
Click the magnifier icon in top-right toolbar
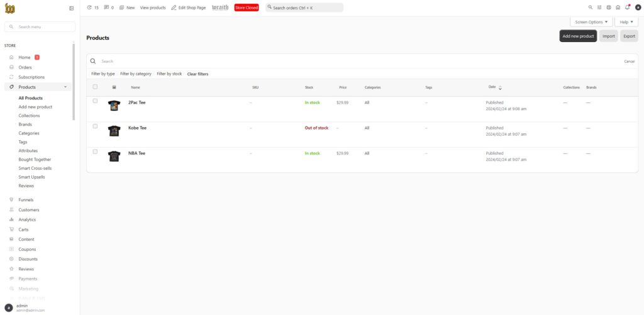pyautogui.click(x=590, y=8)
